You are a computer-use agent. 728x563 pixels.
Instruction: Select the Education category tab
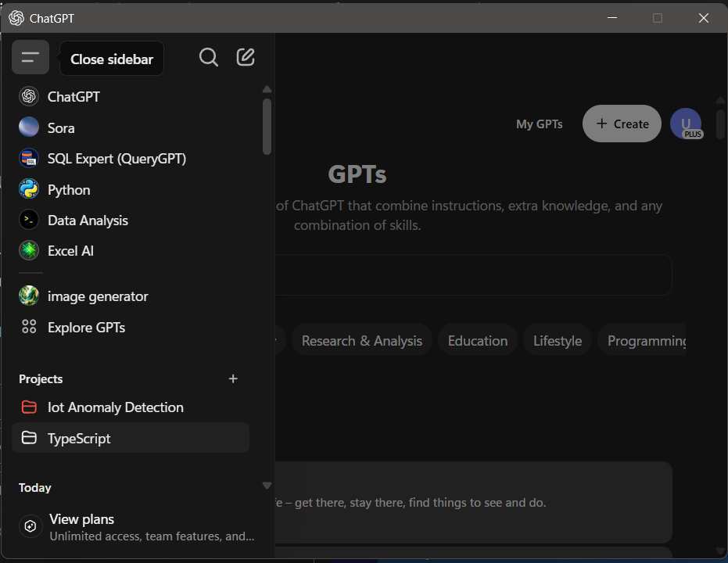tap(477, 341)
